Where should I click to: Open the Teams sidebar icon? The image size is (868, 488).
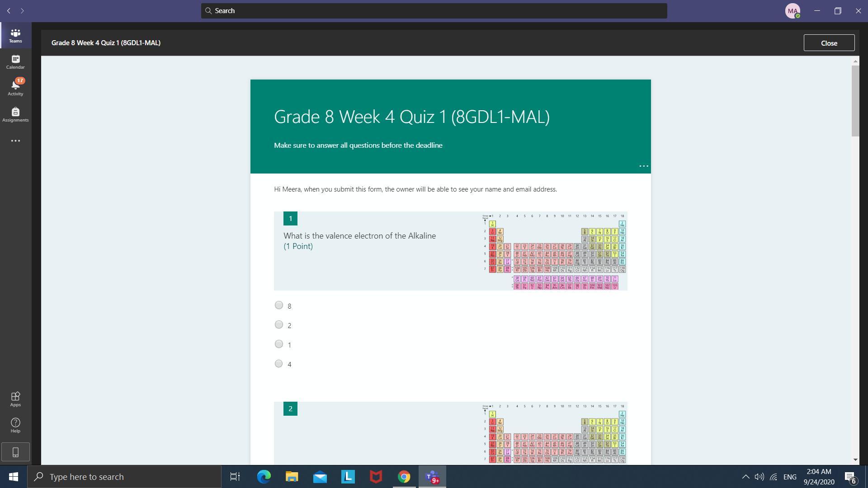[x=15, y=35]
